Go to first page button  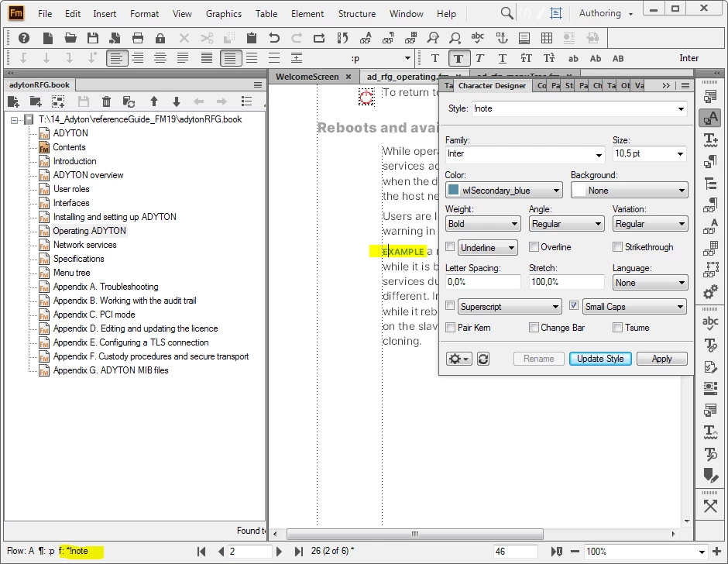click(201, 552)
